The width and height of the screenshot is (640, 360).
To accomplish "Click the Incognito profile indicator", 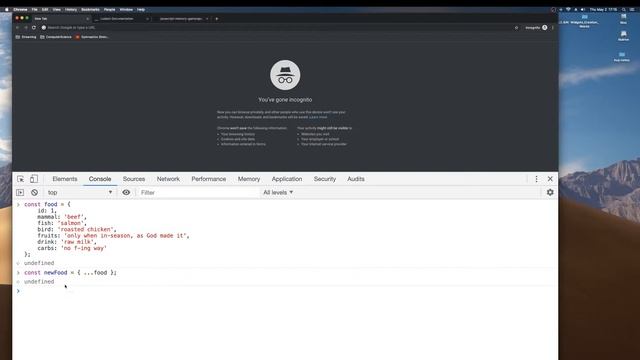I will [536, 27].
